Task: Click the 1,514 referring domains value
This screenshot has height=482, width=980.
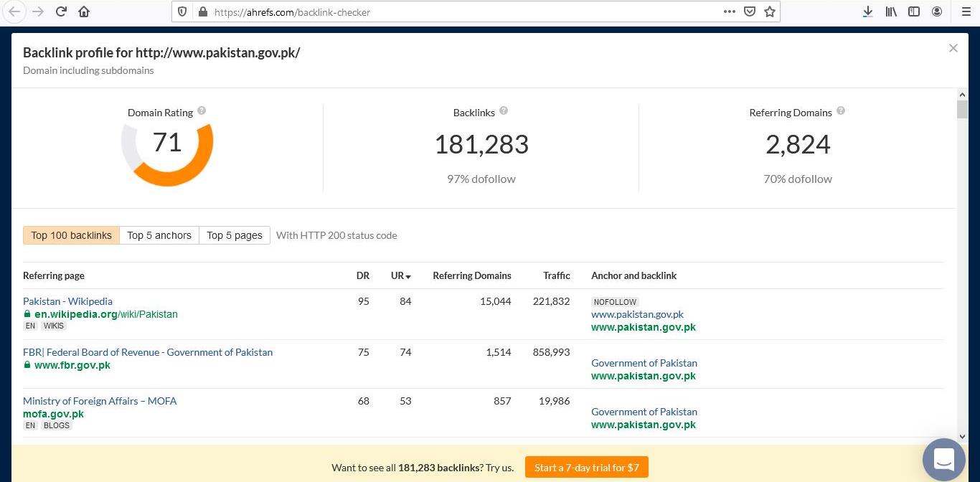Action: pyautogui.click(x=499, y=352)
